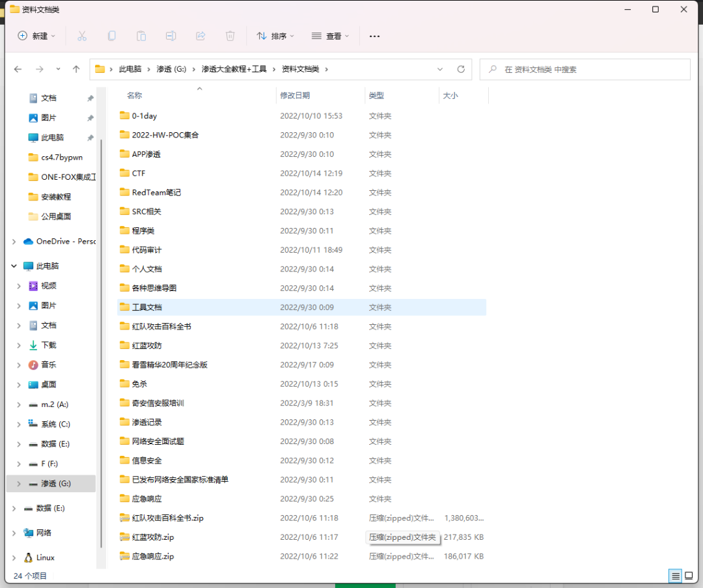The image size is (703, 588).
Task: Go up one folder level arrow
Action: pos(76,69)
